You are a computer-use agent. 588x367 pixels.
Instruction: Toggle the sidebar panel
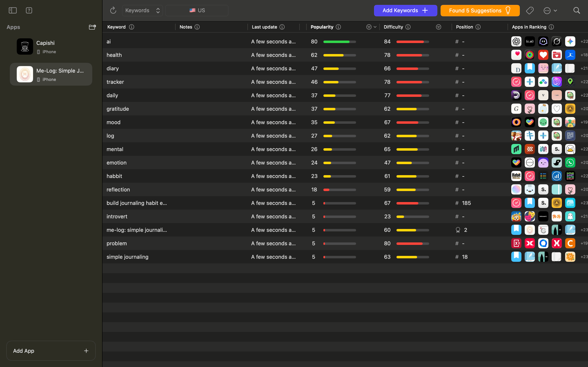coord(12,10)
